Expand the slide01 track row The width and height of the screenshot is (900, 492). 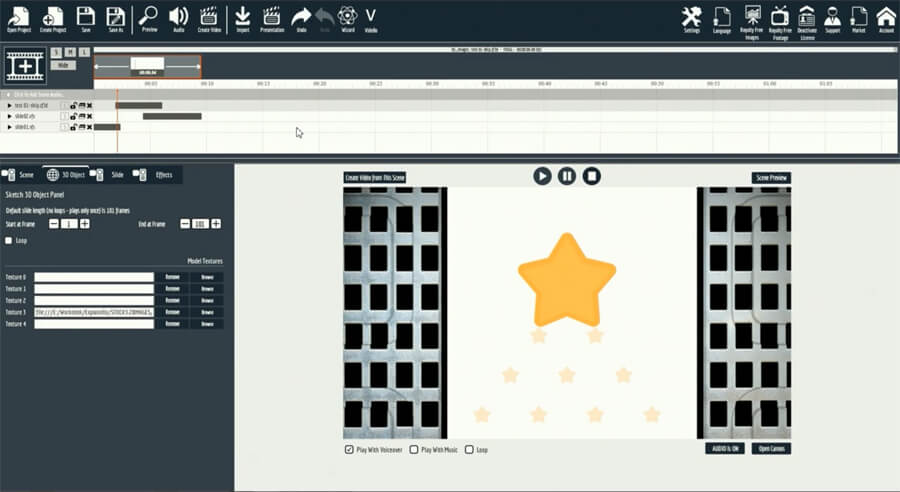pyautogui.click(x=9, y=127)
